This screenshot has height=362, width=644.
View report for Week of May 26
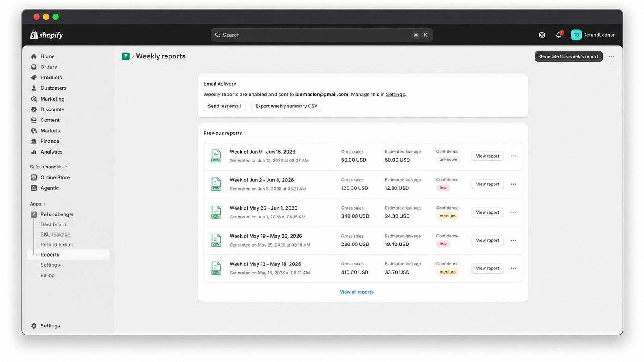[487, 212]
